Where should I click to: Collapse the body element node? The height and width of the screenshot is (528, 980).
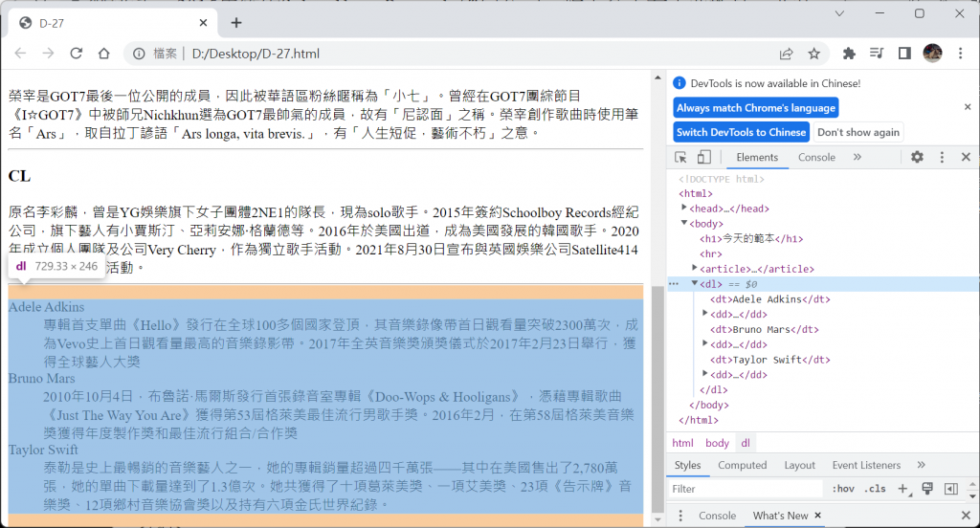pyautogui.click(x=683, y=223)
